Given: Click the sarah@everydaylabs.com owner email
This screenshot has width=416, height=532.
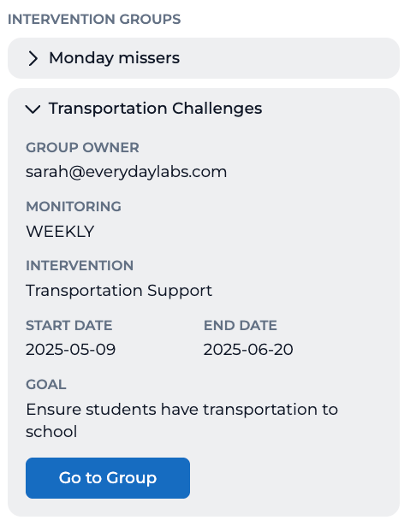Looking at the screenshot, I should click(127, 172).
